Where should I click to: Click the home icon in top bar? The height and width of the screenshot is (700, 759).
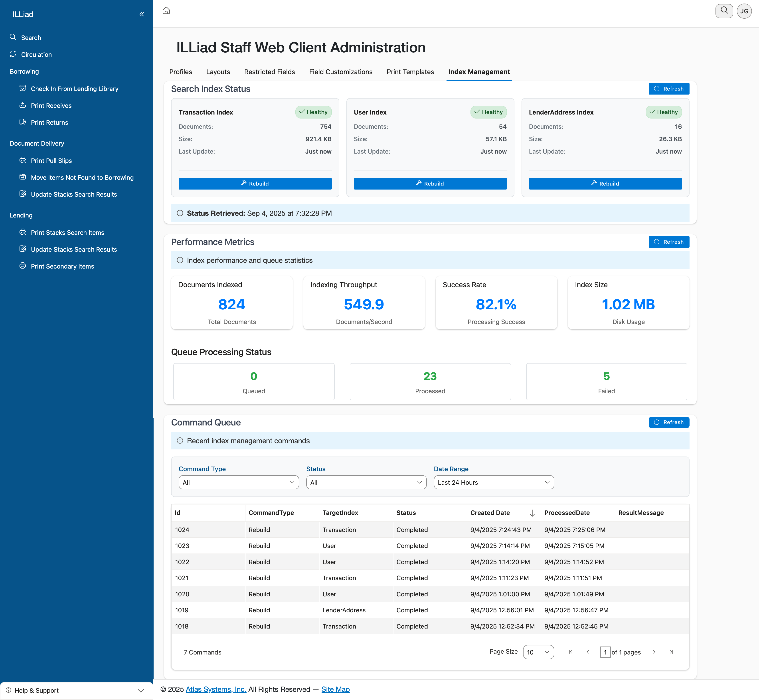tap(166, 11)
